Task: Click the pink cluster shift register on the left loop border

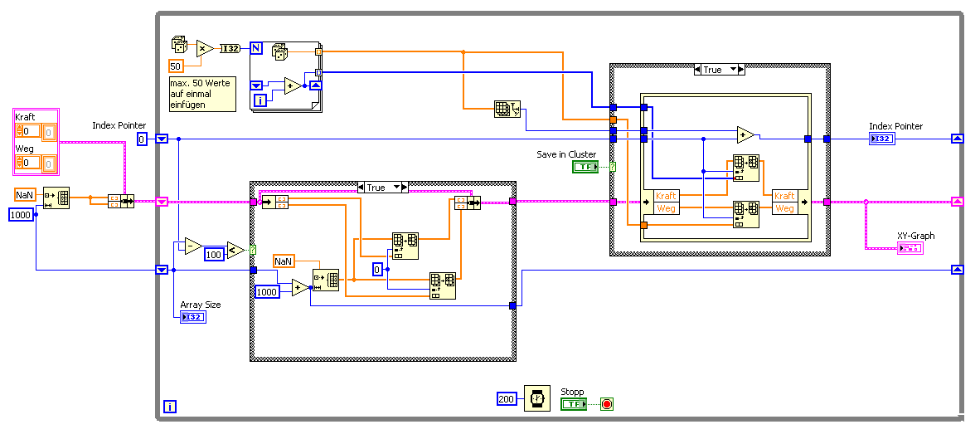Action: (162, 202)
